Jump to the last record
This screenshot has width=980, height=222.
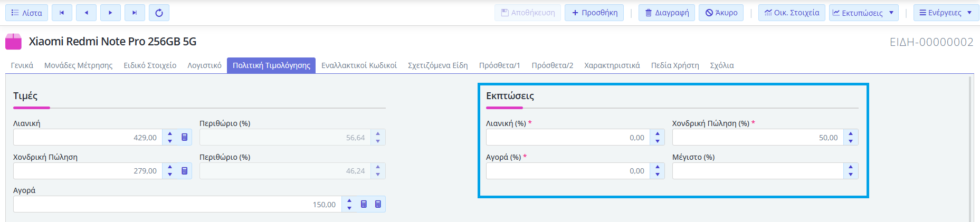click(x=135, y=13)
